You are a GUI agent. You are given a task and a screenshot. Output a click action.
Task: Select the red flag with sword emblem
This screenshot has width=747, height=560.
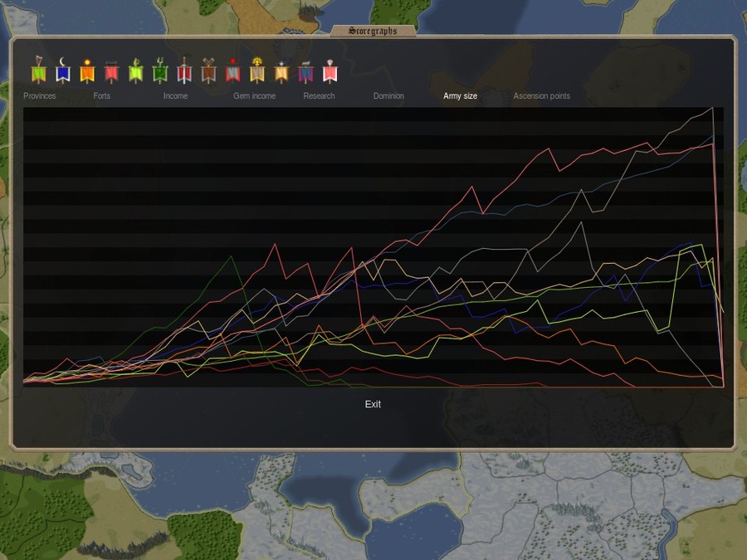tap(184, 71)
